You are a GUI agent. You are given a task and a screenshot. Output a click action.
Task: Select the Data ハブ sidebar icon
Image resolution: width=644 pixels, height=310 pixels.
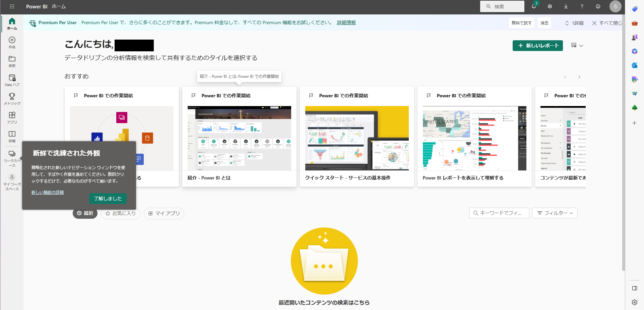[12, 80]
